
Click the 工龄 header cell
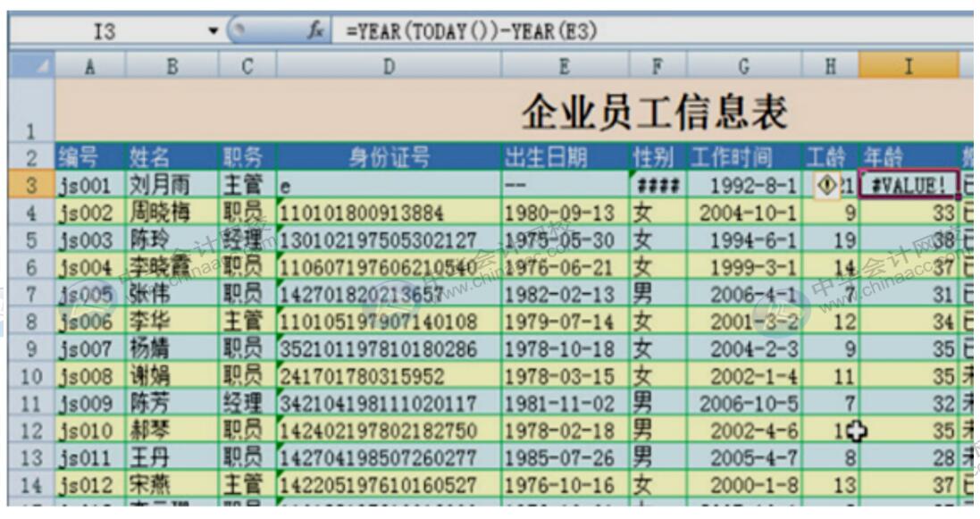coord(831,157)
